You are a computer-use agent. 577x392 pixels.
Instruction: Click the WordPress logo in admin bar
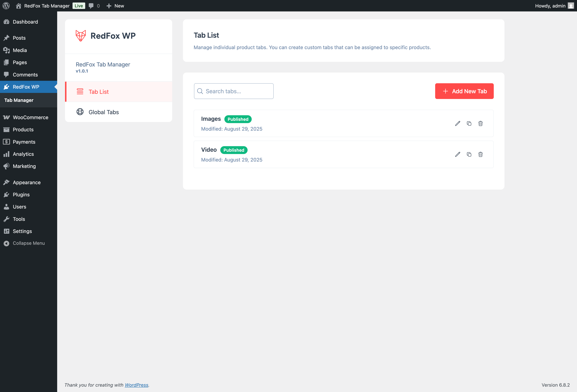(6, 6)
